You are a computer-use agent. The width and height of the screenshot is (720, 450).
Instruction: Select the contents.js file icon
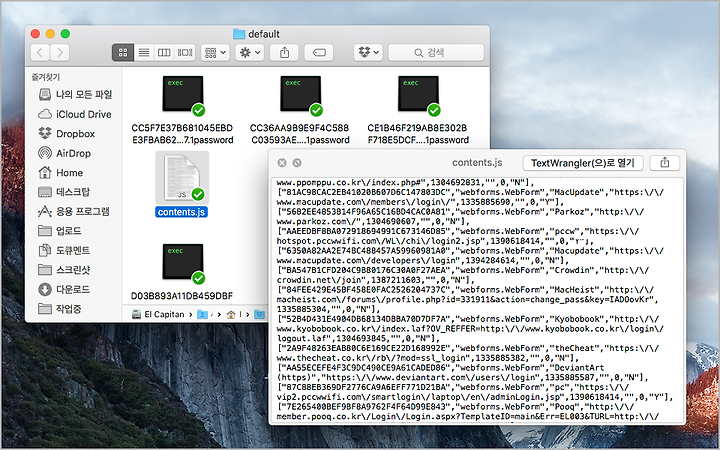pos(182,177)
